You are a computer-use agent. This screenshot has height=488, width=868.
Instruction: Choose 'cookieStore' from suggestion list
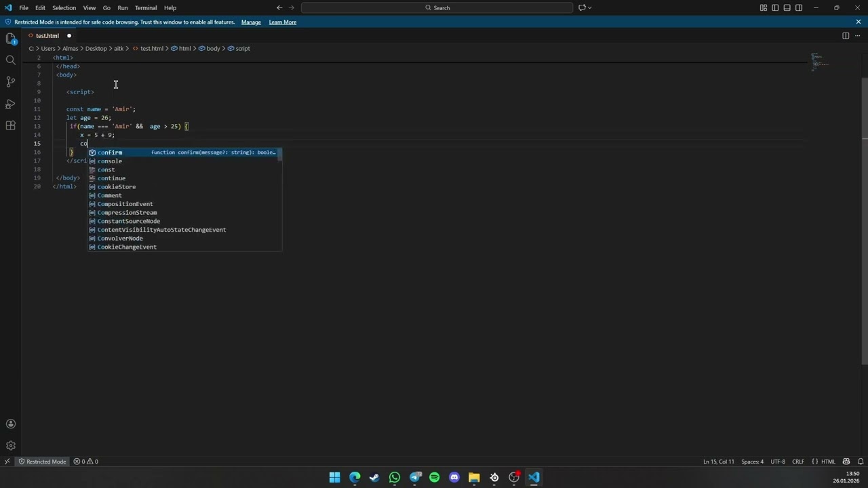click(x=184, y=187)
